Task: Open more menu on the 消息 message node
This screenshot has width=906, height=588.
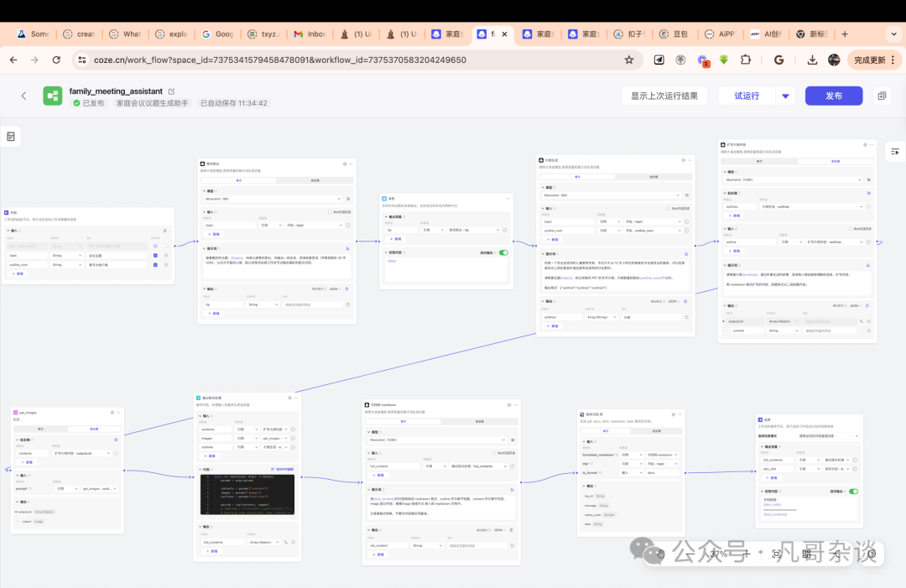Action: tap(508, 198)
